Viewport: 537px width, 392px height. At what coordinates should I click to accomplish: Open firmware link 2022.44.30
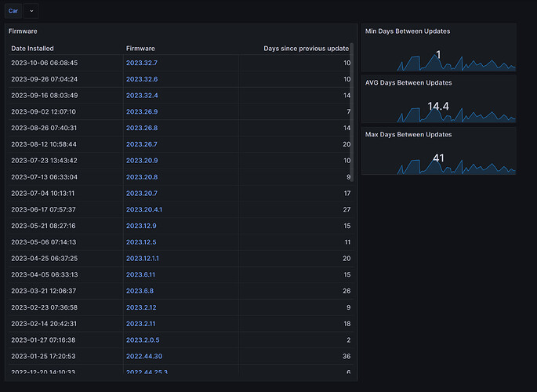coord(143,357)
